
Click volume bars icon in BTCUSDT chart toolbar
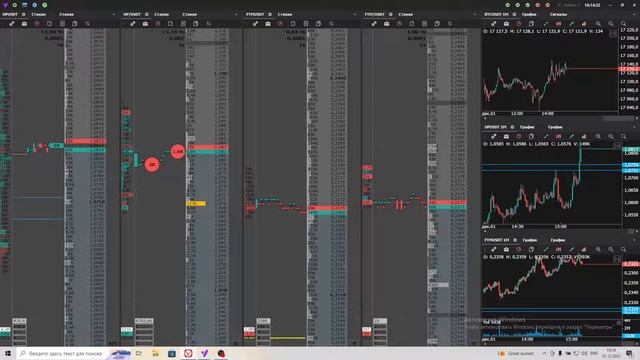coord(584,24)
